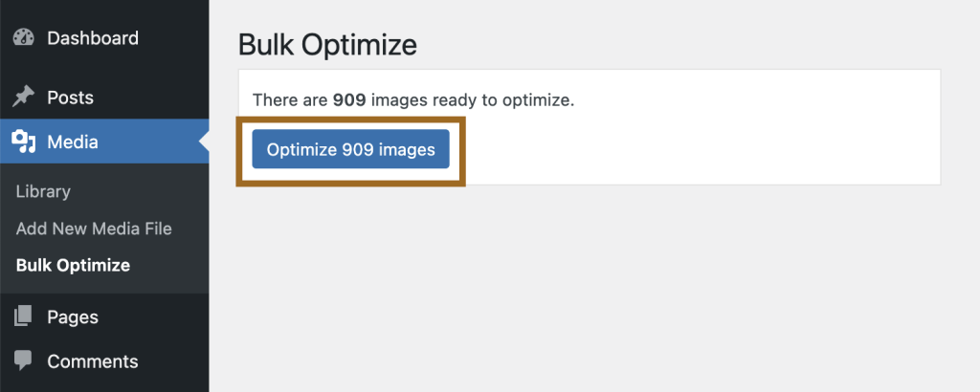Image resolution: width=980 pixels, height=392 pixels.
Task: Click the Bulk Optimize page heading
Action: coord(327,44)
